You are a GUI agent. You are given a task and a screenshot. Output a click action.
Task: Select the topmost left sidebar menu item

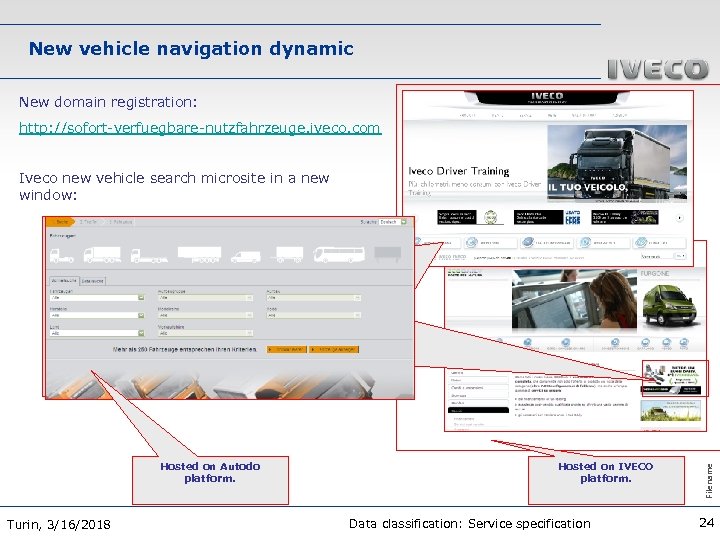[478, 373]
